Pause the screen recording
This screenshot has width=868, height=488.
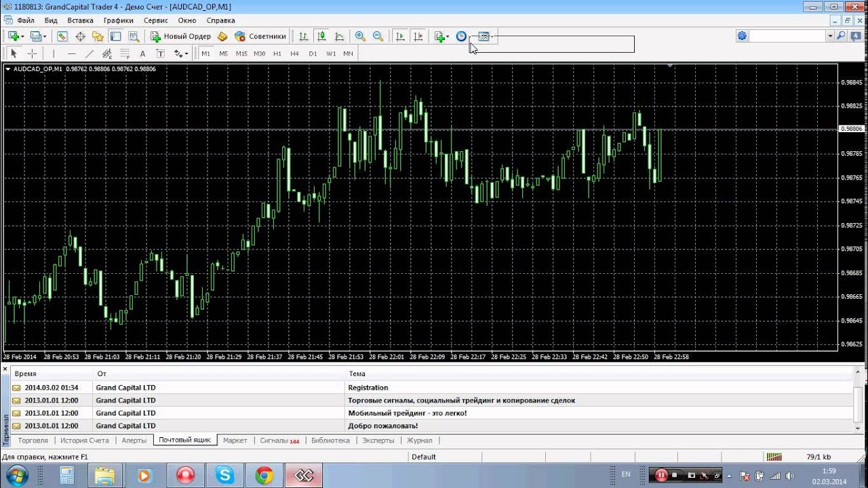click(660, 475)
